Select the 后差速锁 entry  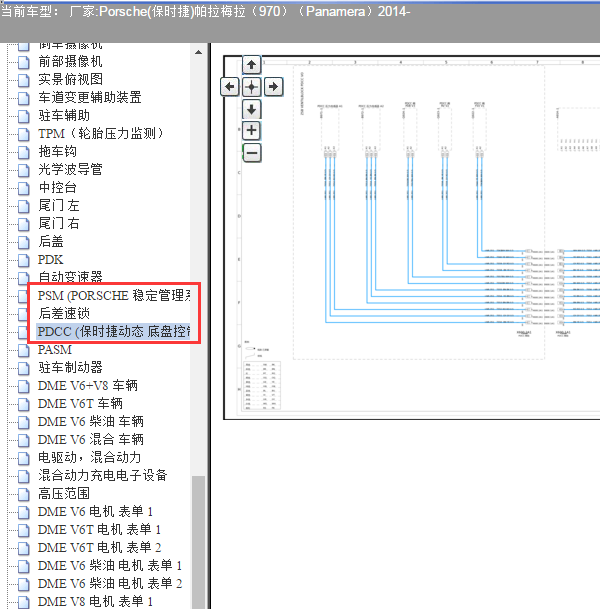[x=64, y=313]
